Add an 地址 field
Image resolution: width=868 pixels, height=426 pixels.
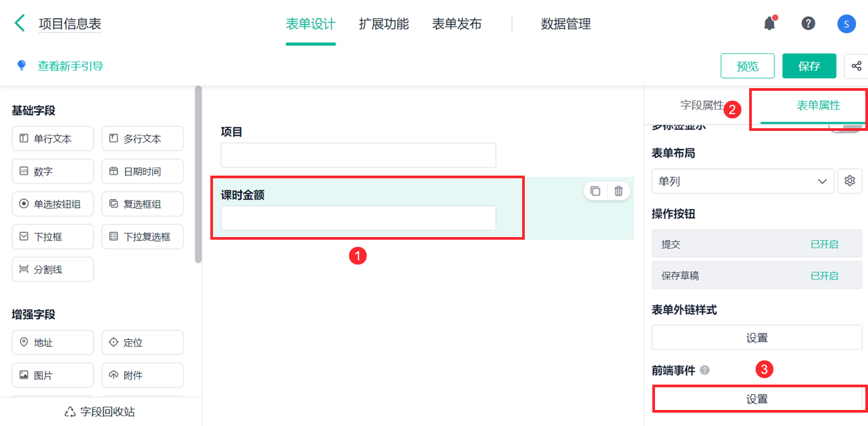[53, 343]
